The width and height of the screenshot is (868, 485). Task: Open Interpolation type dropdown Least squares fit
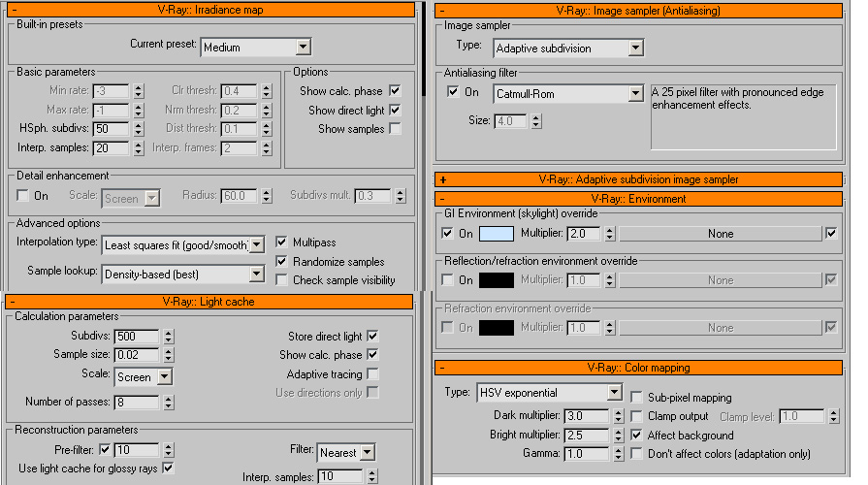click(x=183, y=244)
